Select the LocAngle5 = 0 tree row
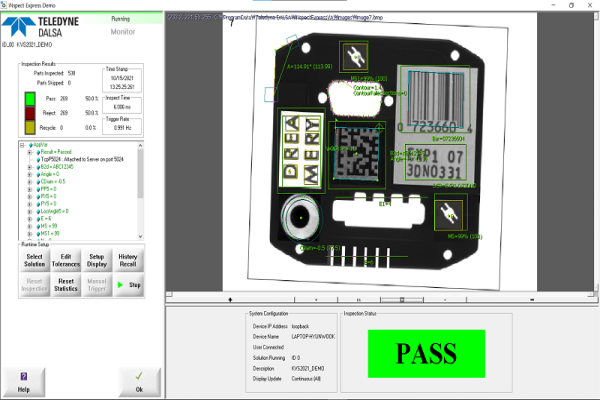The width and height of the screenshot is (600, 400). [x=54, y=211]
